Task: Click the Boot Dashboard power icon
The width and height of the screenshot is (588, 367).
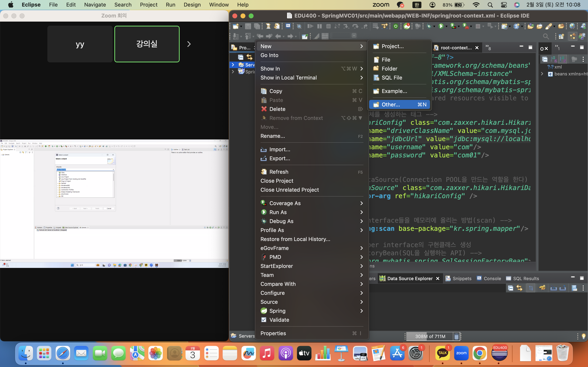Action: 395,26
